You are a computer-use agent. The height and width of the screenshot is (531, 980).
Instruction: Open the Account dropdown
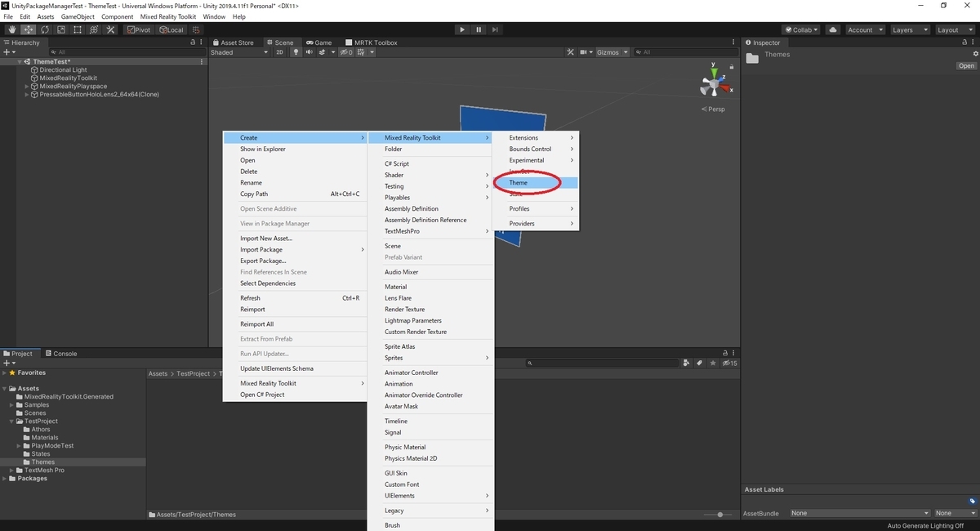point(864,29)
